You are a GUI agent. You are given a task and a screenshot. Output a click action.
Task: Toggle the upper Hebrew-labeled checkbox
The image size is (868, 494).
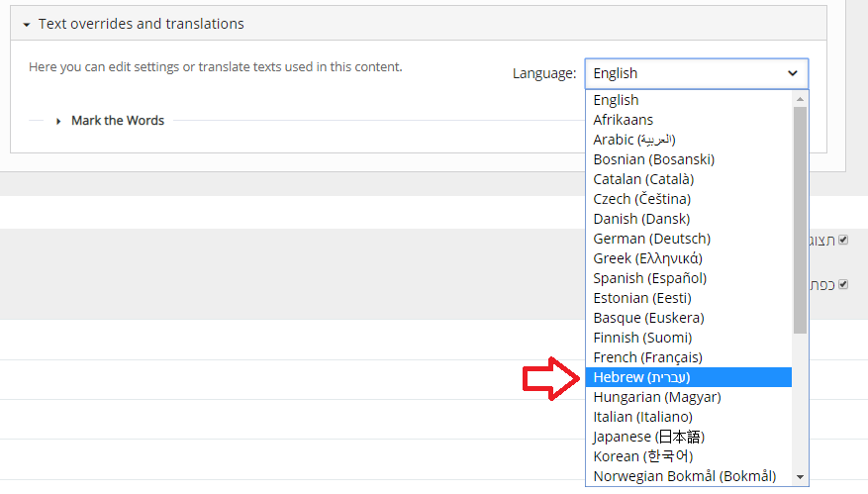843,241
